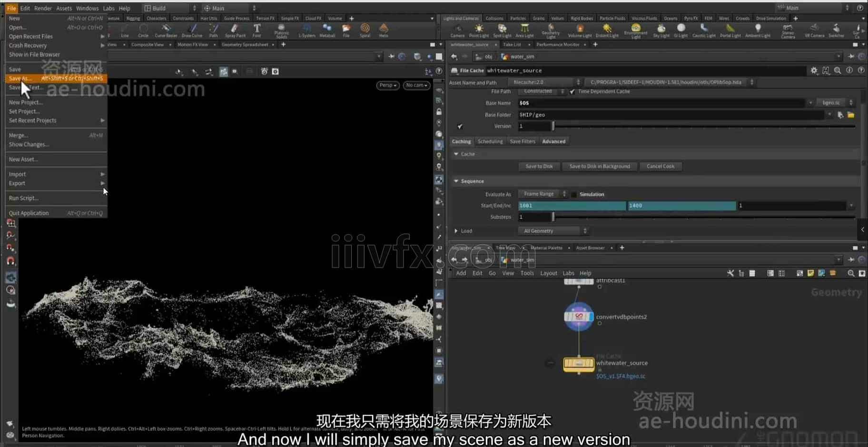Open the File Cache node help icon
Image resolution: width=868 pixels, height=447 pixels.
coord(861,70)
